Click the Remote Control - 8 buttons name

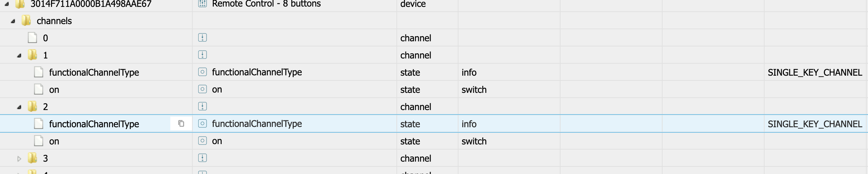[x=266, y=4]
